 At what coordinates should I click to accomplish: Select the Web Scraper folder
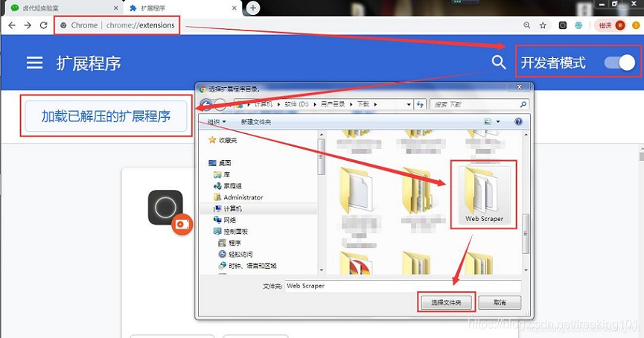[x=484, y=194]
